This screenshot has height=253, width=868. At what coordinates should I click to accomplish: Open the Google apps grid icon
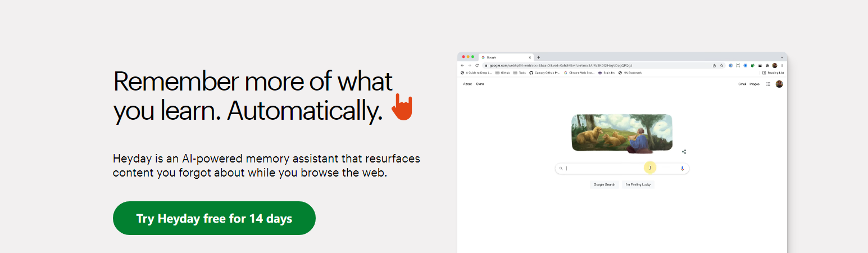[768, 84]
